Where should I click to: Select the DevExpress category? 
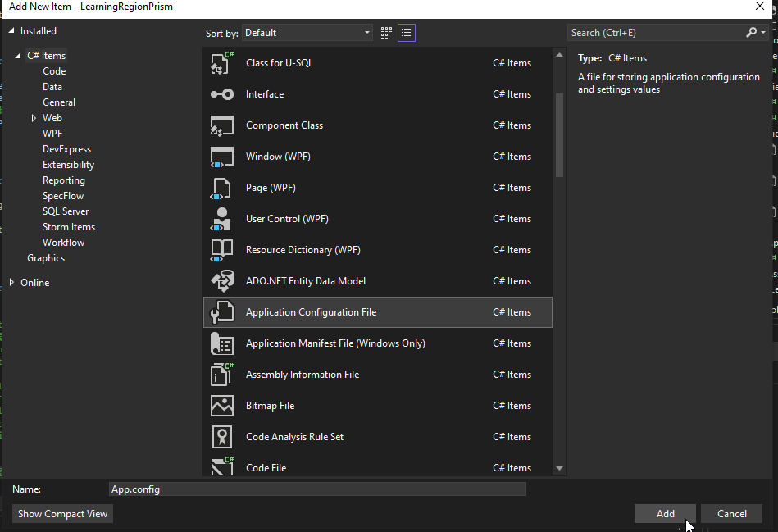click(x=67, y=149)
